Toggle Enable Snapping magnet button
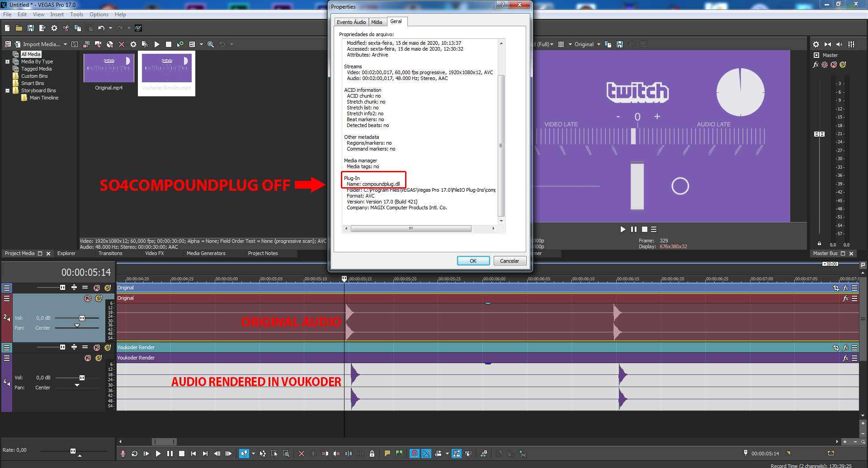Screen dimensions: 868x468 [x=414, y=454]
